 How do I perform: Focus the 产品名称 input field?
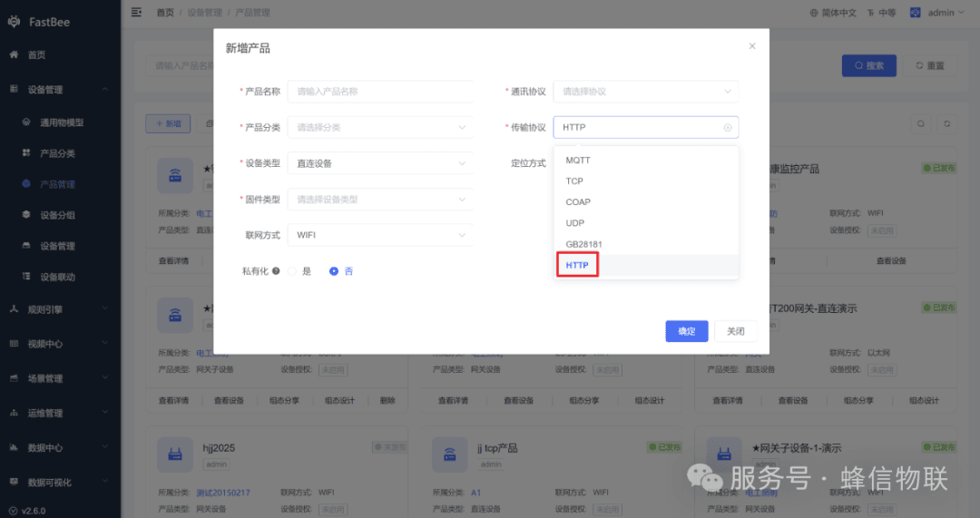[380, 92]
